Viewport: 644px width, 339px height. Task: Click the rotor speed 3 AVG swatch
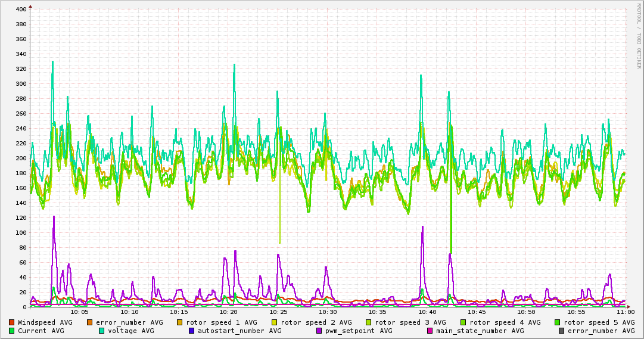(x=369, y=322)
